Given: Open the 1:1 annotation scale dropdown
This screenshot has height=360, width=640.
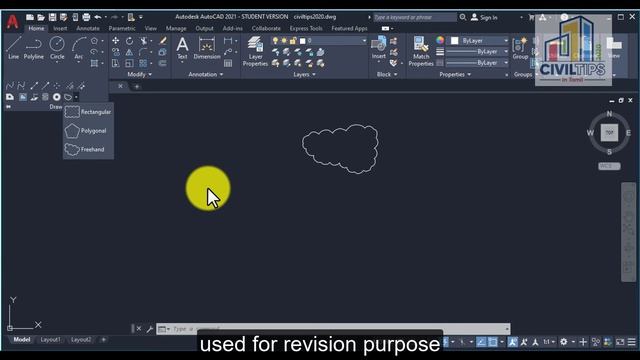Looking at the screenshot, I should click(549, 342).
